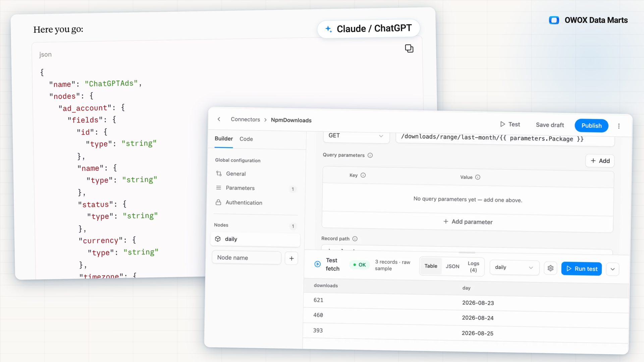Click Add query parameter button
This screenshot has height=362, width=644.
click(600, 161)
